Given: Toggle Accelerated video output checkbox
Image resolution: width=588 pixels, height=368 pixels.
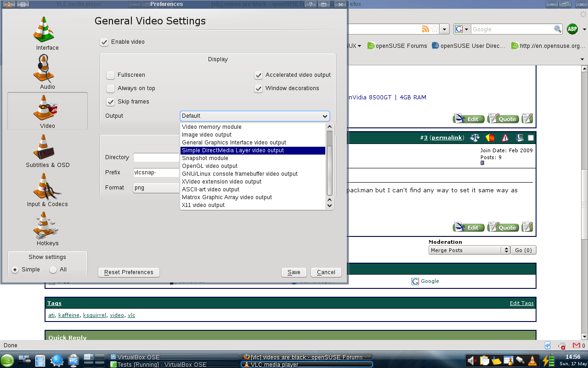Looking at the screenshot, I should click(258, 75).
